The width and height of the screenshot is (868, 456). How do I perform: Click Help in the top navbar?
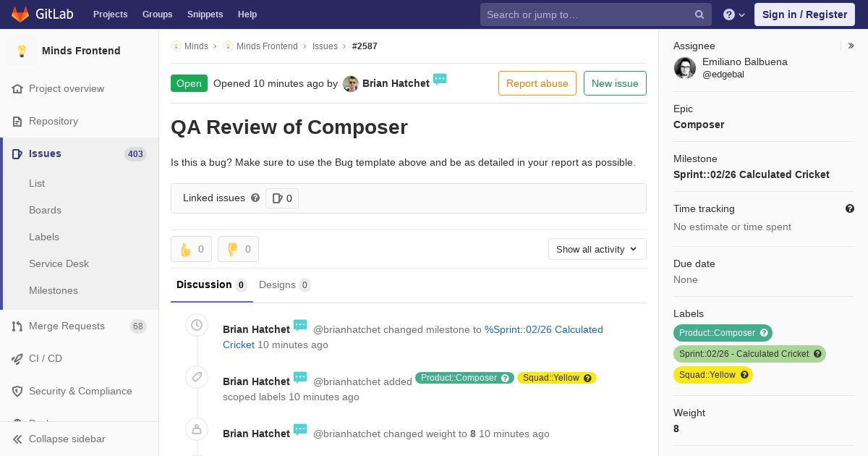(247, 14)
